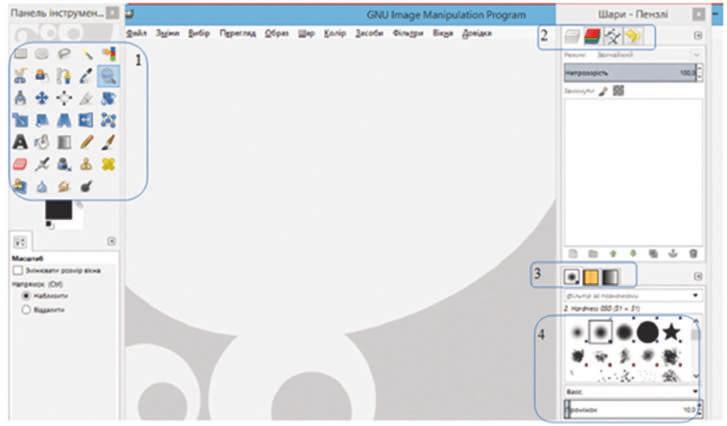727x426 pixels.
Task: Click the layer opacity slider
Action: point(630,73)
